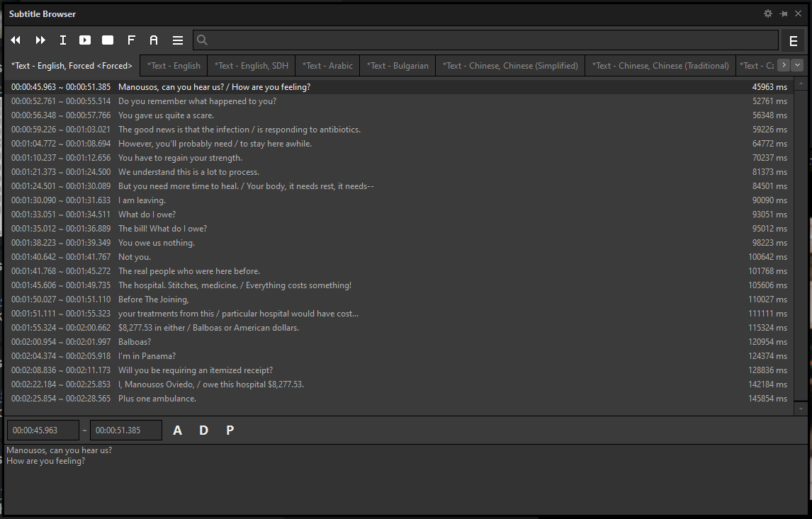The width and height of the screenshot is (812, 519).
Task: Click the I-beam cursor toolbar icon
Action: [62, 40]
